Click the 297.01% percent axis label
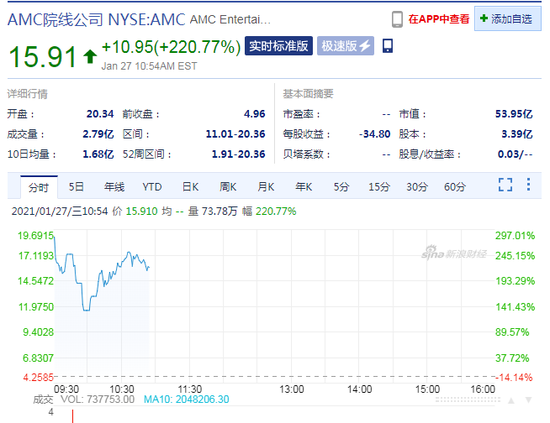This screenshot has height=423, width=550. [515, 235]
